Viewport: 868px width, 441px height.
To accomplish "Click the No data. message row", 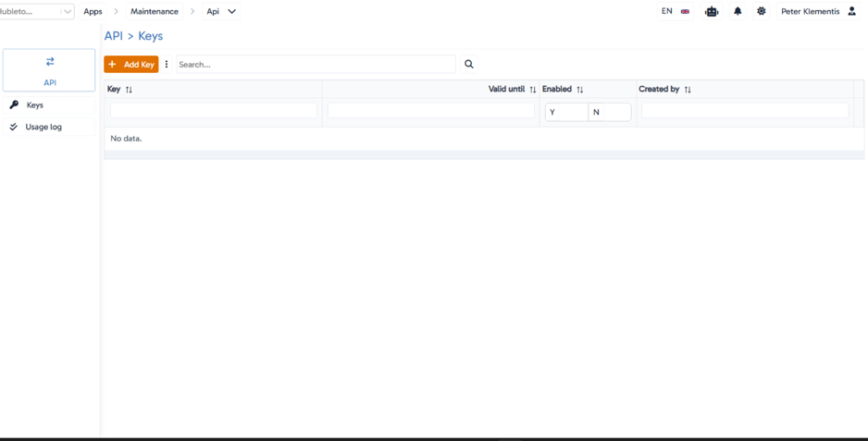I will tap(484, 139).
